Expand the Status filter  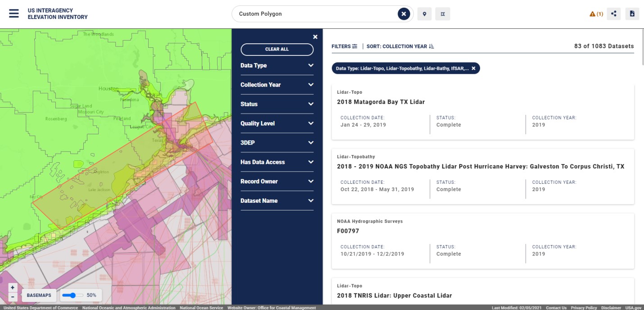tap(277, 104)
